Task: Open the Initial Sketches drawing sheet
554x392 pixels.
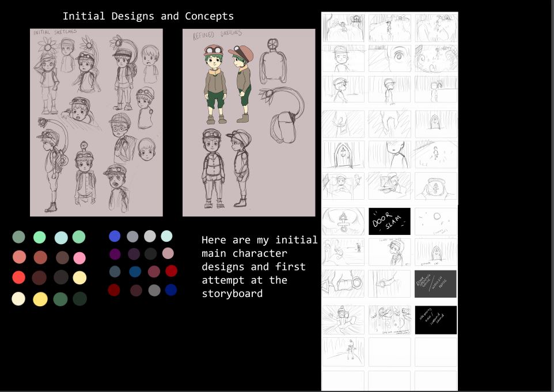Action: click(x=96, y=122)
